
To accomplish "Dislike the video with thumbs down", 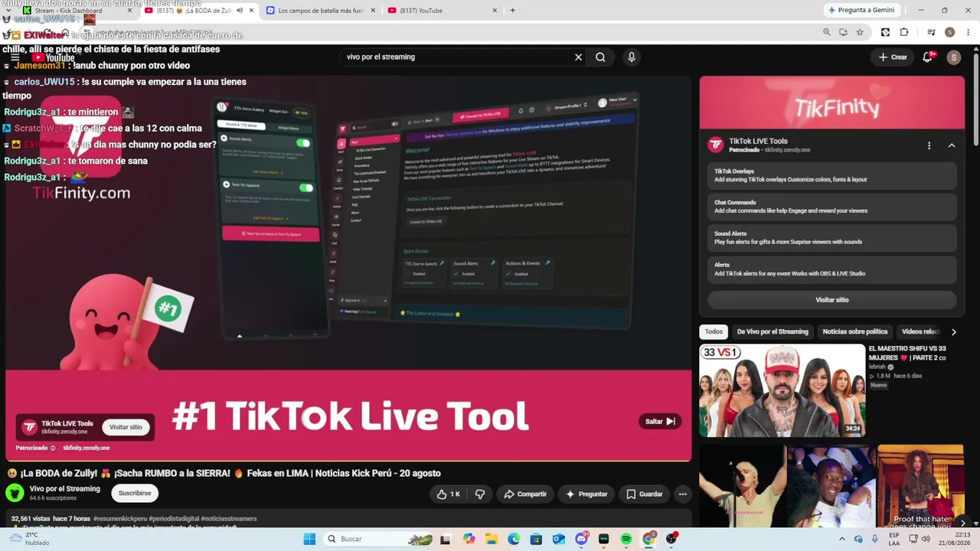I will [x=480, y=494].
